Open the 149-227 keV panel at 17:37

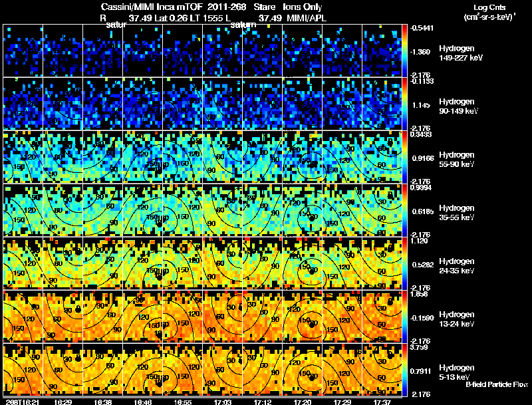pyautogui.click(x=382, y=51)
